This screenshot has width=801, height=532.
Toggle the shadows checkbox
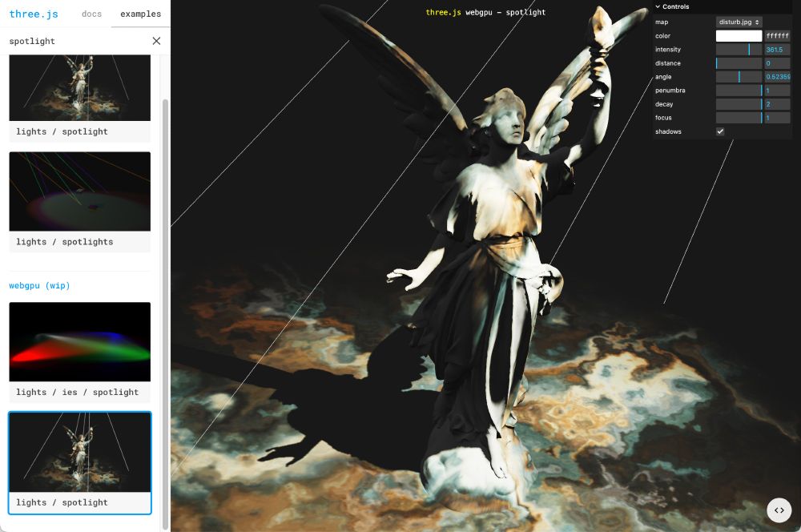coord(720,131)
